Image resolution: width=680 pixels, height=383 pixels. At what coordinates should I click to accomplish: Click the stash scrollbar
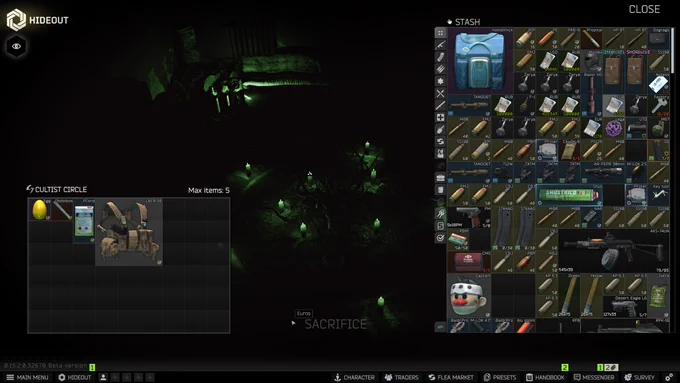673,50
